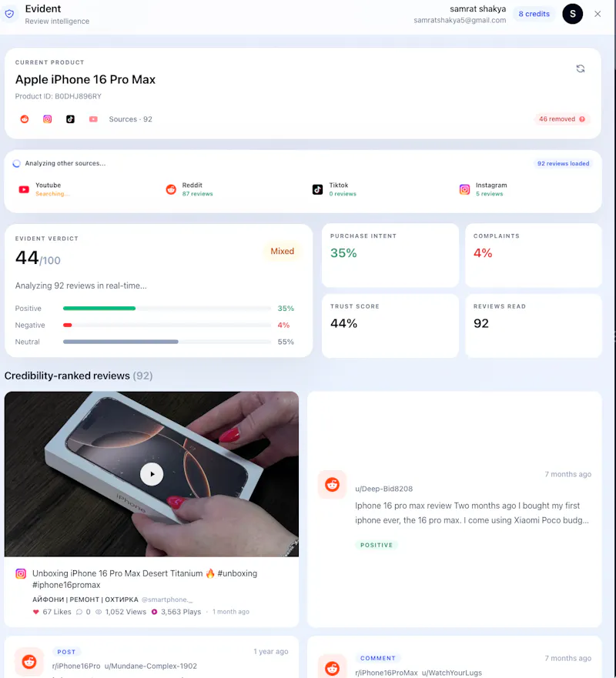This screenshot has height=678, width=616.
Task: Click the 8 credits badge
Action: [x=534, y=14]
